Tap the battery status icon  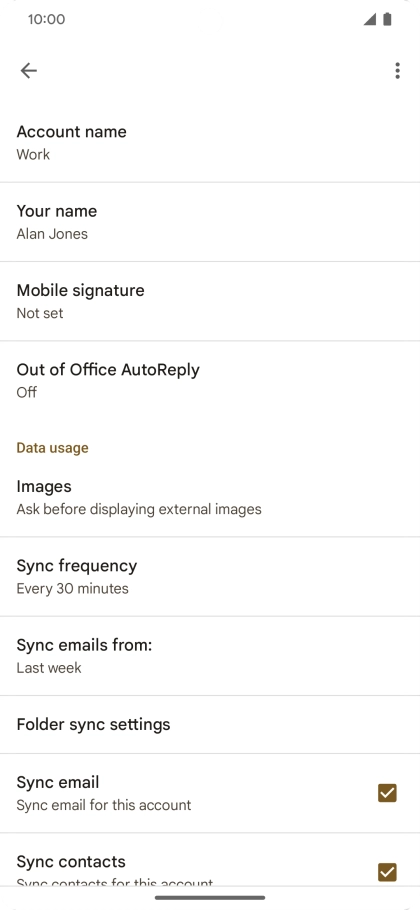pyautogui.click(x=388, y=19)
